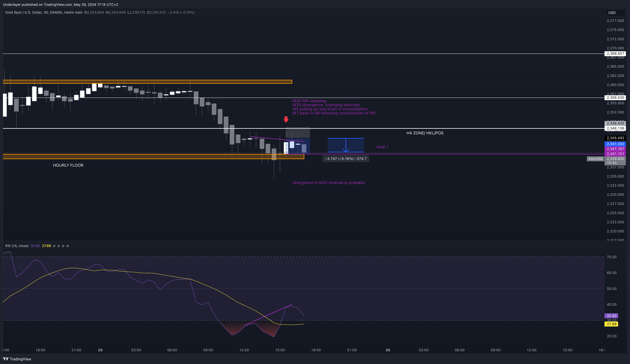Click the purple 32.92 value in the RSI legend

[35, 246]
